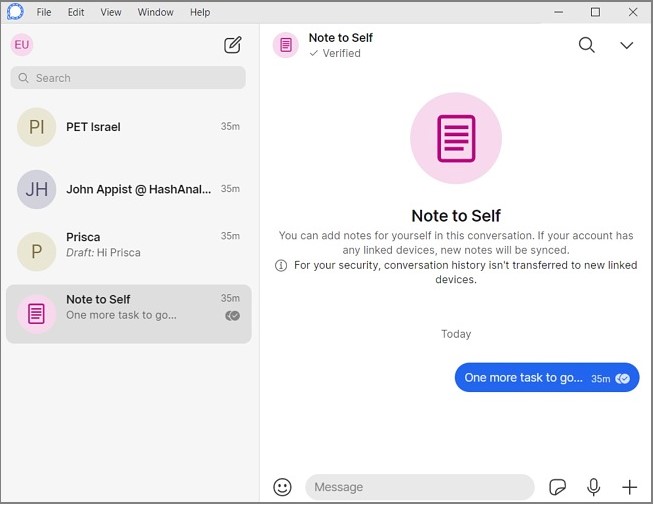The width and height of the screenshot is (654, 513).
Task: Open the Help menu
Action: [x=200, y=12]
